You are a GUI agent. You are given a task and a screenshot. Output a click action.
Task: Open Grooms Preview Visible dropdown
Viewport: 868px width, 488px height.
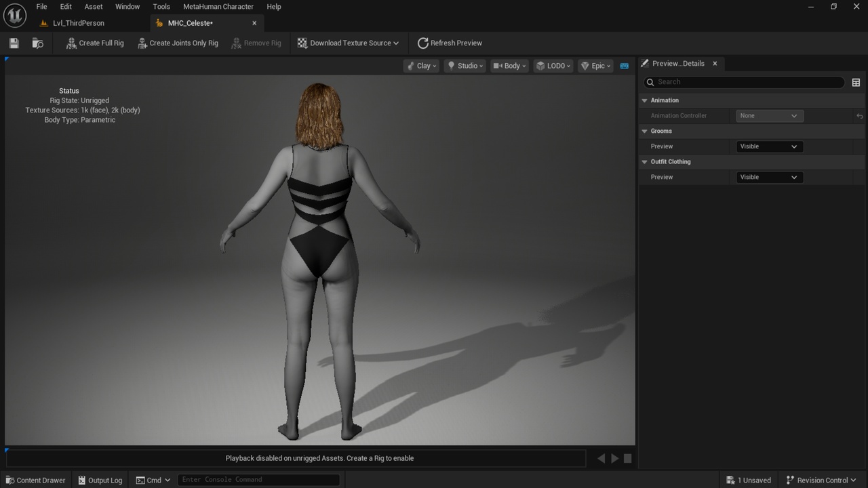click(770, 146)
